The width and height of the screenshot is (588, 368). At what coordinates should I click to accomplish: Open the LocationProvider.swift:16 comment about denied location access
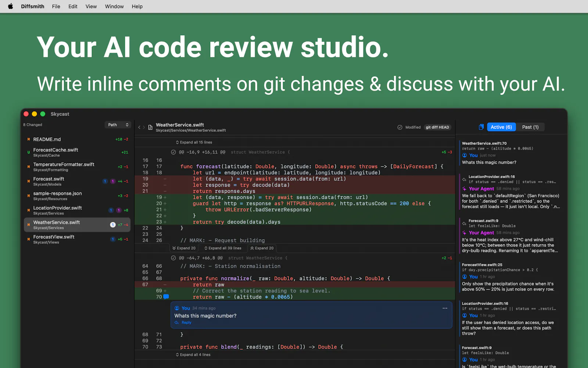(511, 319)
